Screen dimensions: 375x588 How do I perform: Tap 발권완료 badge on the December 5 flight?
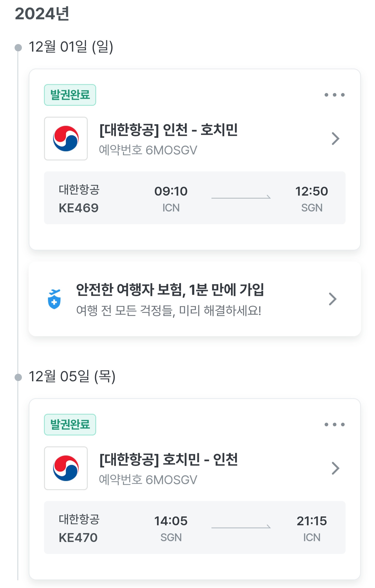click(x=70, y=424)
